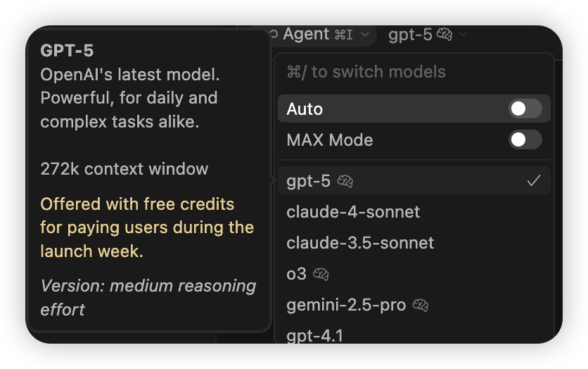
Task: Turn on the MAX Mode switch
Action: pos(525,140)
